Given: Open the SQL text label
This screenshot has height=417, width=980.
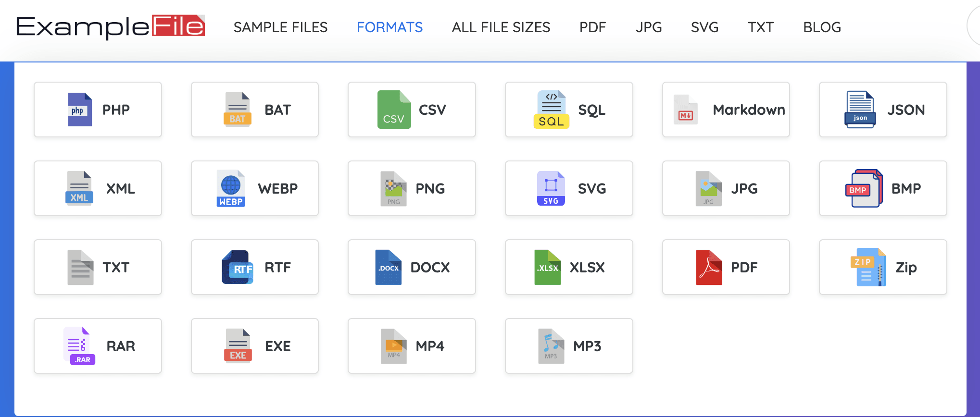Looking at the screenshot, I should [x=592, y=110].
